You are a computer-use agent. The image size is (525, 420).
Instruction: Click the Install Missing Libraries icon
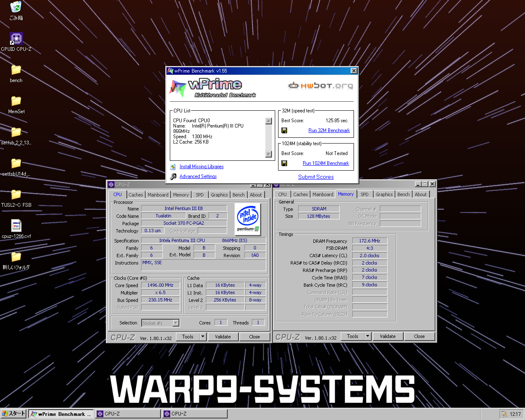click(x=173, y=167)
